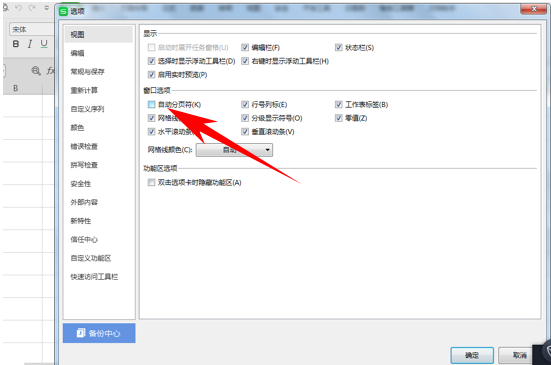Toggle the 垂直滚动条(V) checkbox
Viewport: 551px width, 365px height.
[x=245, y=132]
